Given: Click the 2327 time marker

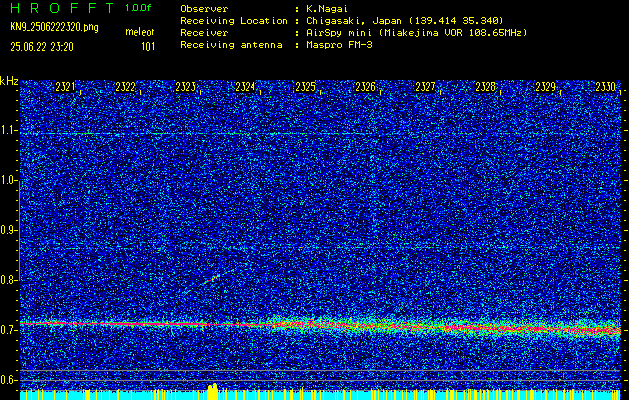Looking at the screenshot, I should point(425,87).
